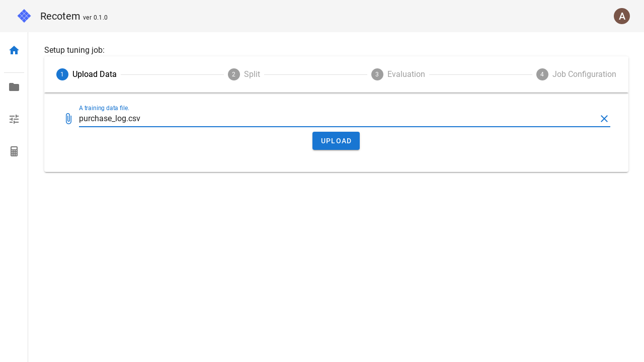Click the paperclip attachment icon
The height and width of the screenshot is (362, 644).
(x=68, y=119)
